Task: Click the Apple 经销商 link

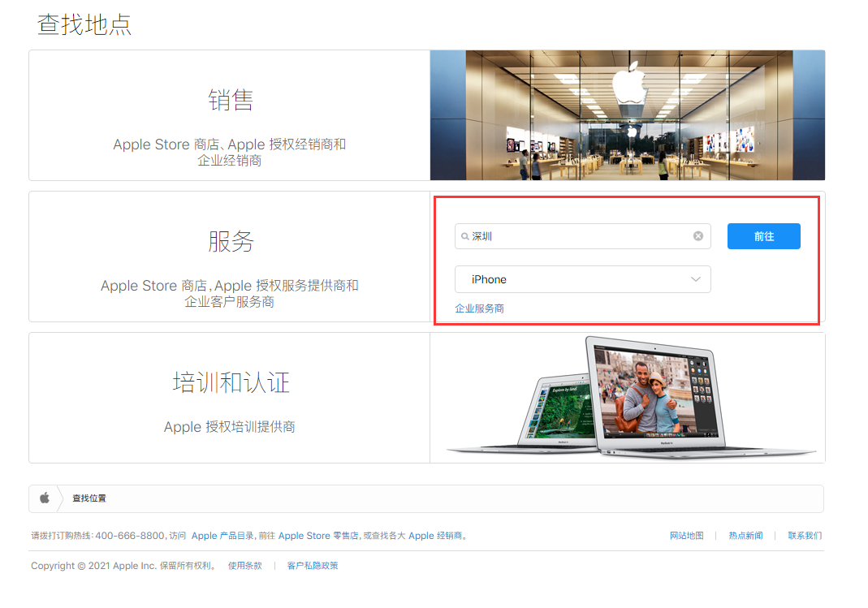Action: [434, 535]
